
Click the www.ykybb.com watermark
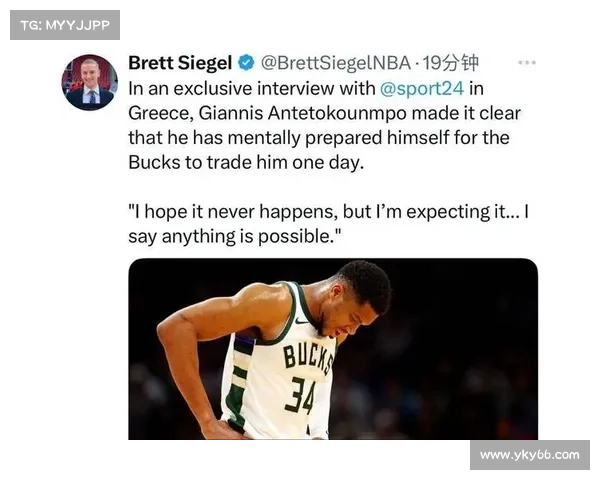coord(530,455)
